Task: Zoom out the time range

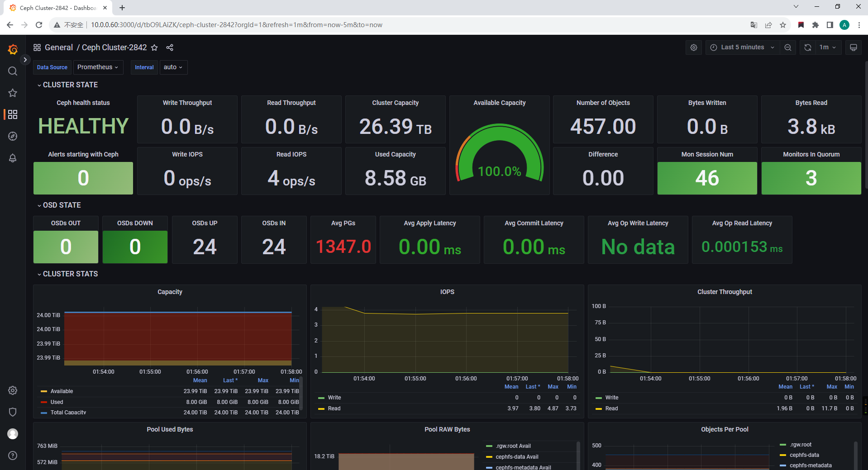Action: 788,47
